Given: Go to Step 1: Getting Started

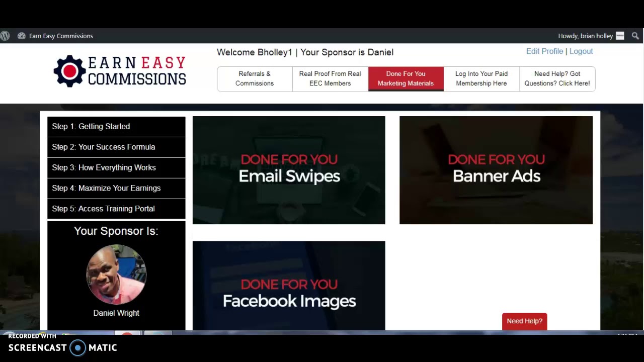Looking at the screenshot, I should coord(116,126).
